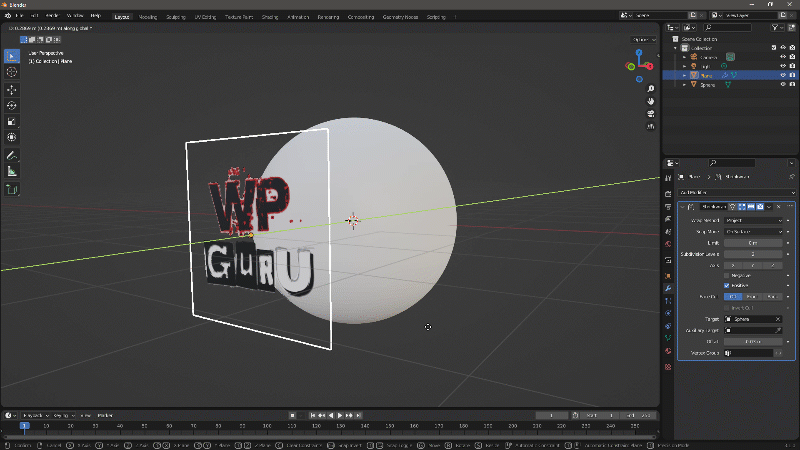Click the Subdivision Levels value field

(x=753, y=254)
